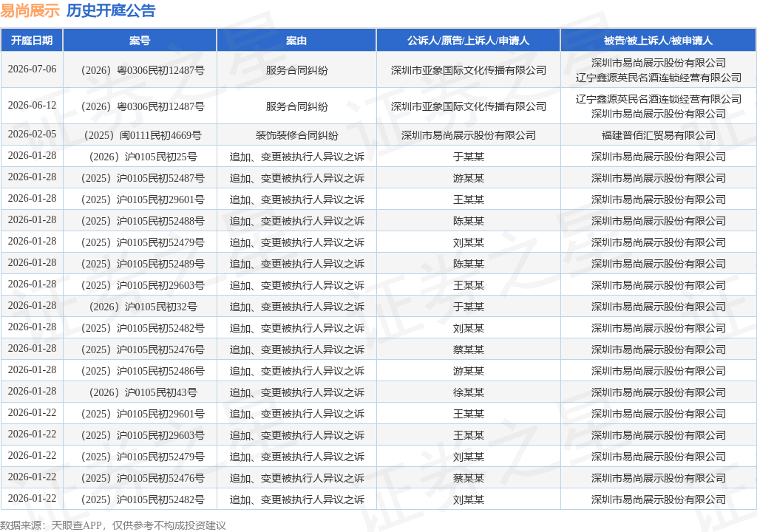
Task: Click the 案号 column header
Action: 140,41
